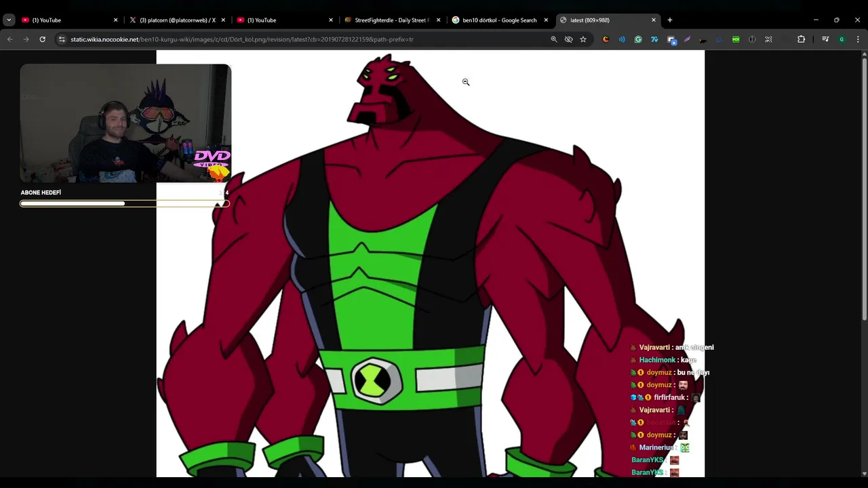The height and width of the screenshot is (488, 868).
Task: Open the media control playlist button
Action: point(825,39)
